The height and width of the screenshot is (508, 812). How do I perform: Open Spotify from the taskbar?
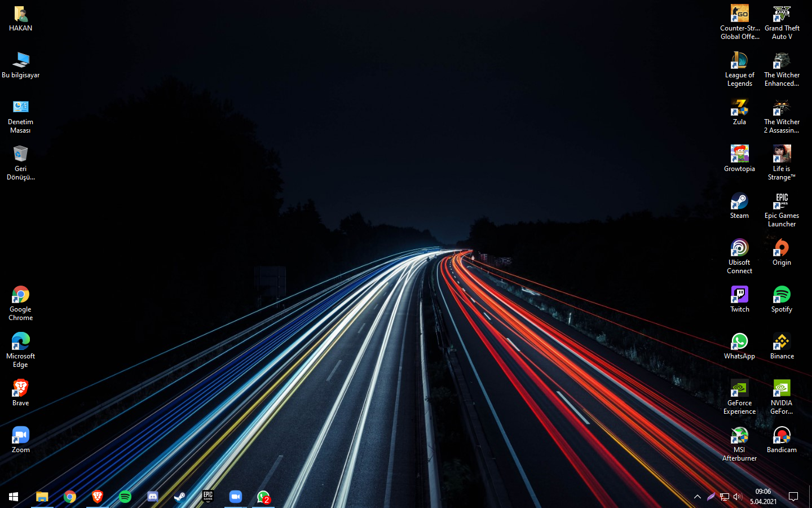tap(125, 497)
